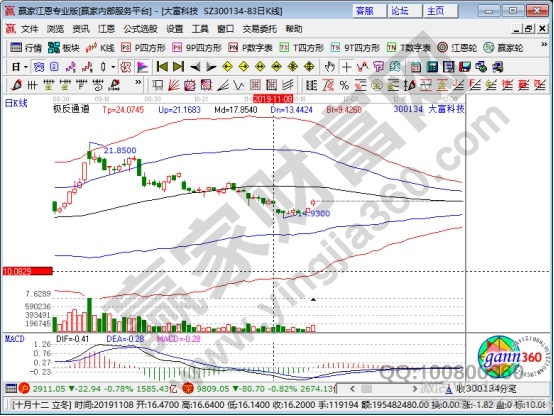This screenshot has height=416, width=554.
Task: Click the P四方形 toolbar item
Action: (143, 47)
